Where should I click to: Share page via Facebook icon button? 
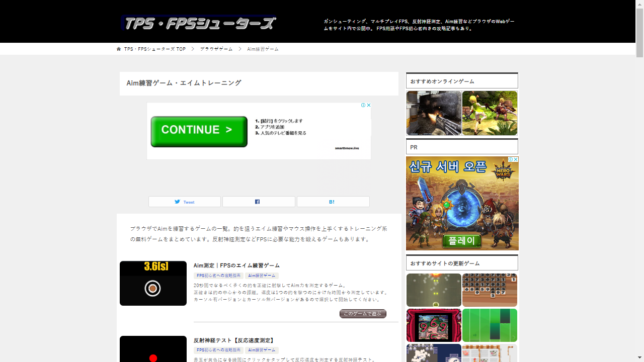click(259, 202)
